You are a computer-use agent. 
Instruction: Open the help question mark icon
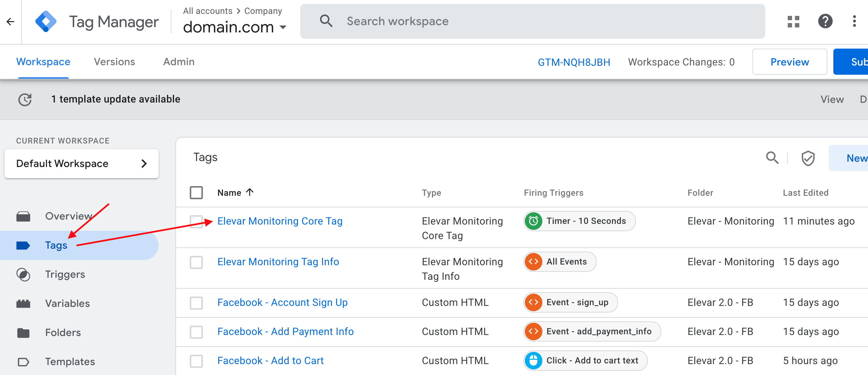[x=825, y=21]
